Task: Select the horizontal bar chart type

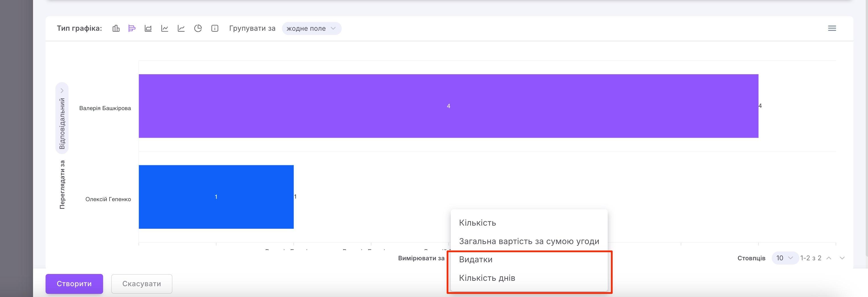Action: click(132, 28)
